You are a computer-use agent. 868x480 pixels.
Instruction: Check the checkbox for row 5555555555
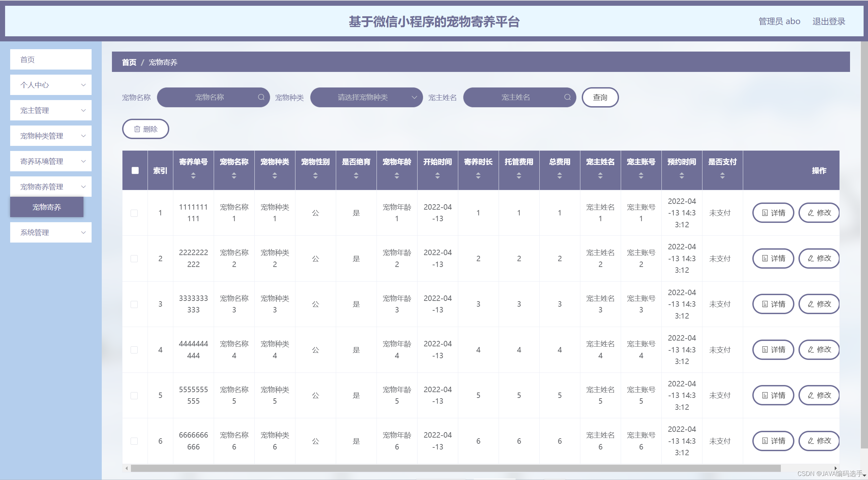tap(134, 396)
